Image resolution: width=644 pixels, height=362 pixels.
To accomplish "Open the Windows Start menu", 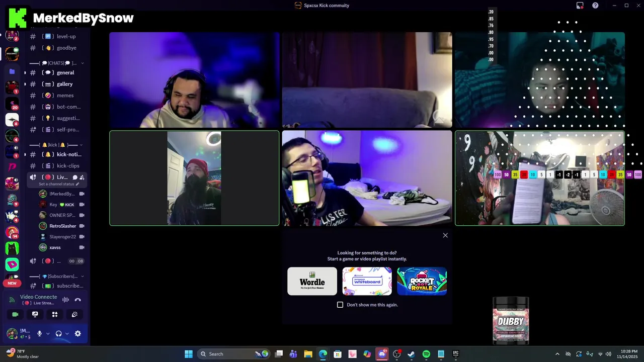I will coord(188,354).
